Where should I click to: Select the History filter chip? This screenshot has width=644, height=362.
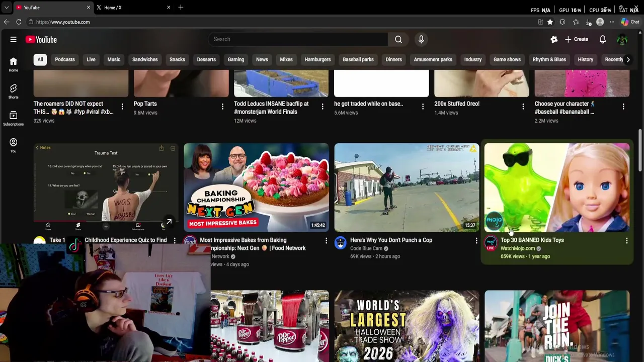point(586,59)
